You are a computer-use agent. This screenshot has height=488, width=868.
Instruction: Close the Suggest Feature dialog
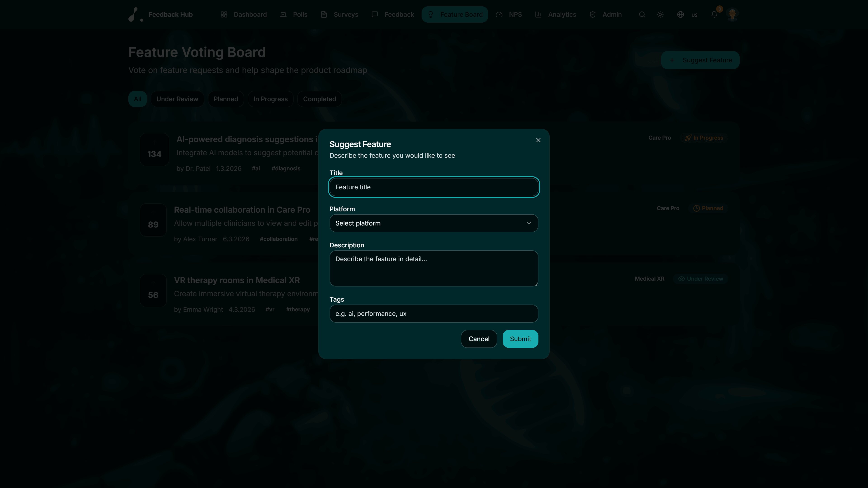[538, 140]
